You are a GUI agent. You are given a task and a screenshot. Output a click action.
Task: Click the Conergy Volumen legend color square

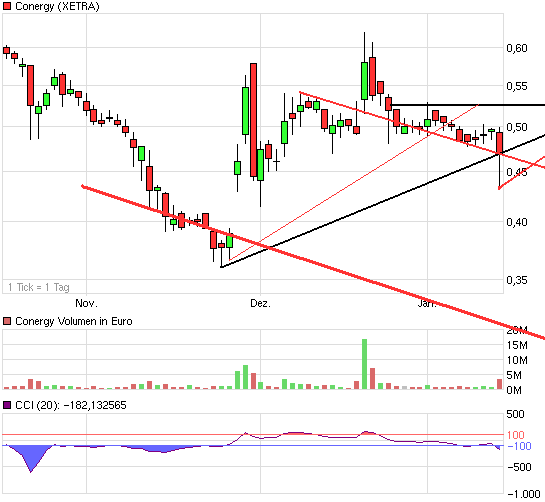[x=7, y=321]
